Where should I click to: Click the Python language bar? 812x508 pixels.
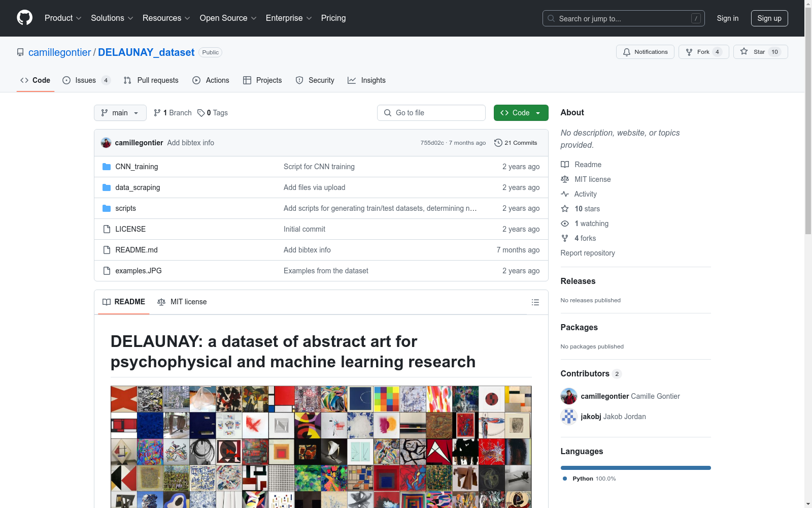tap(636, 468)
